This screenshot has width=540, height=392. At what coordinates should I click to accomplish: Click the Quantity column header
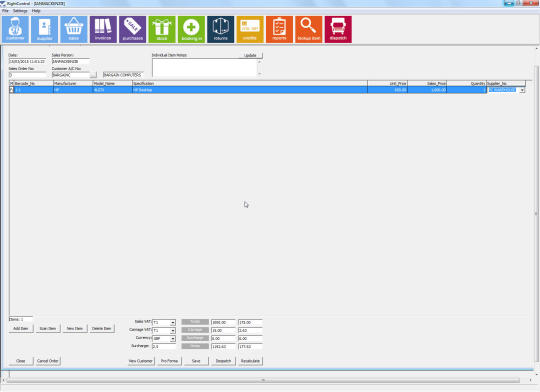point(466,83)
